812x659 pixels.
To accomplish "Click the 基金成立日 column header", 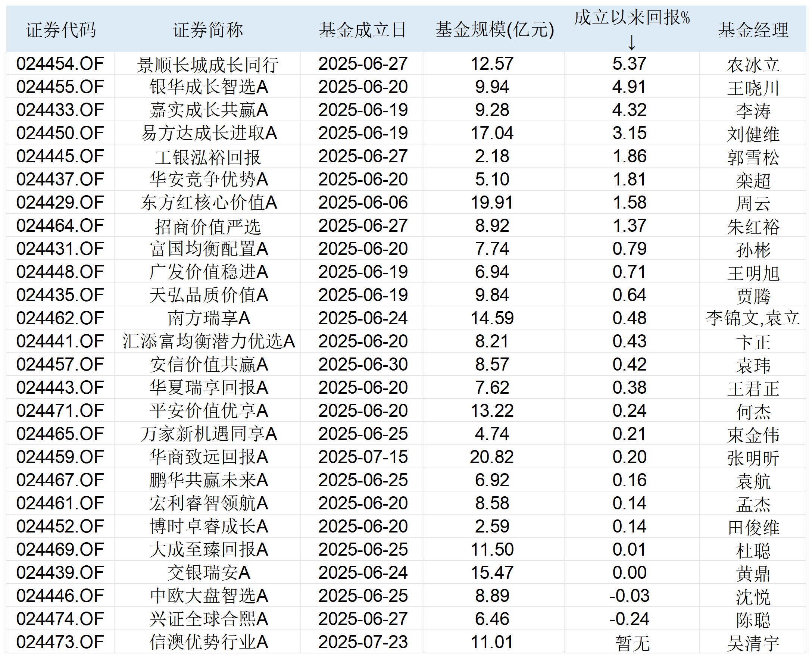I will point(363,29).
